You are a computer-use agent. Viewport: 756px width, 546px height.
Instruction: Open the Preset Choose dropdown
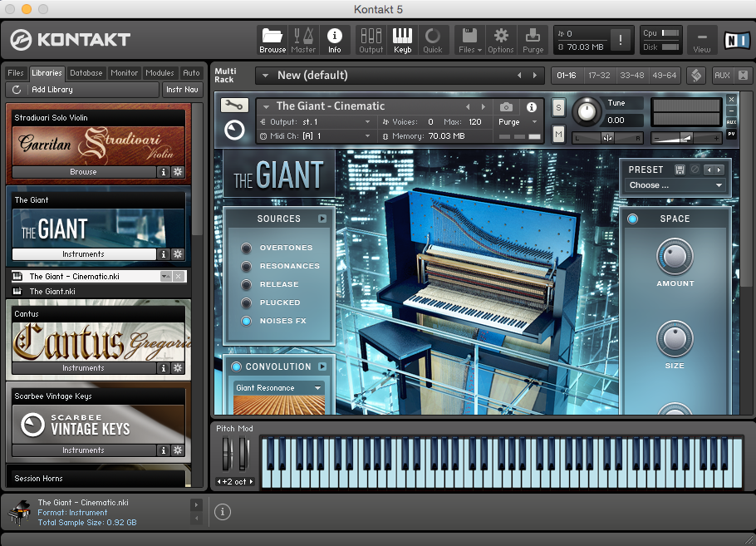(x=675, y=185)
